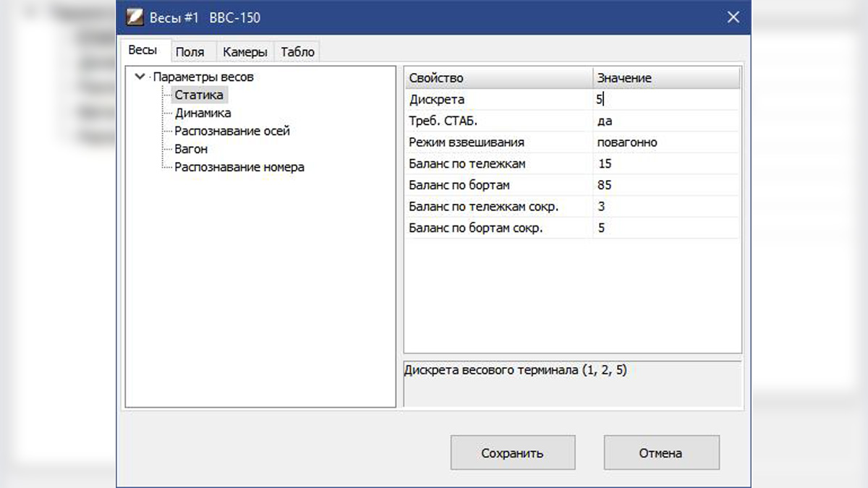Select Распознавание осей in the tree
Image resolution: width=868 pixels, height=488 pixels.
(231, 131)
